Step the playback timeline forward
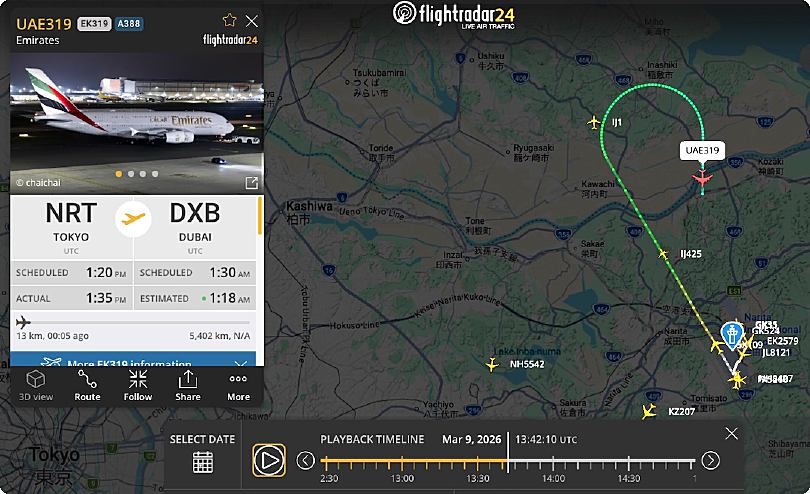 pos(710,460)
